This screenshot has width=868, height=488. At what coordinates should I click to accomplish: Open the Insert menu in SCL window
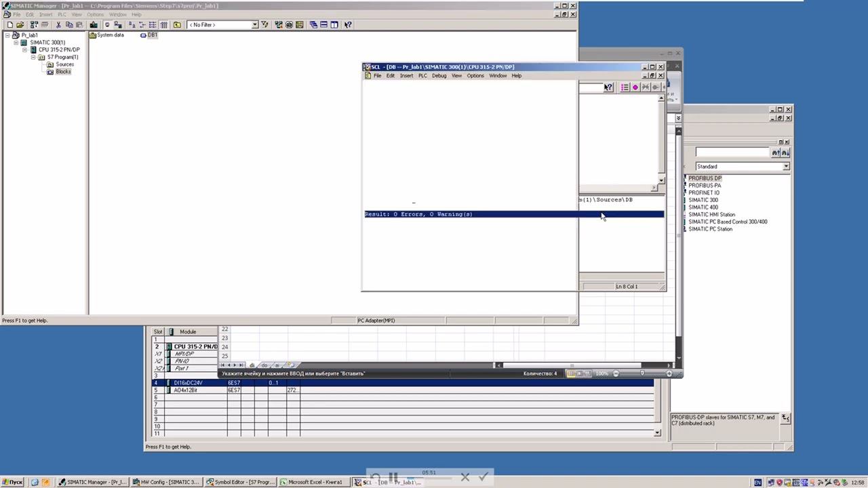pos(406,76)
